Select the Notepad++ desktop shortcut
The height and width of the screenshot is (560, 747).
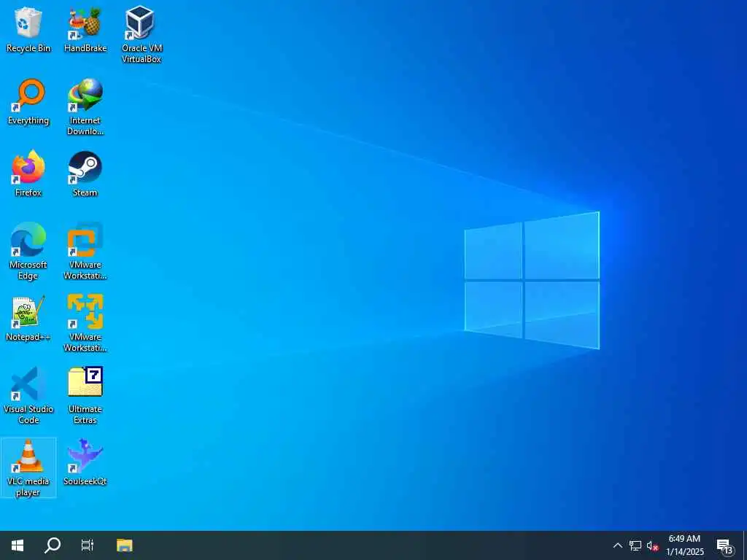28,318
